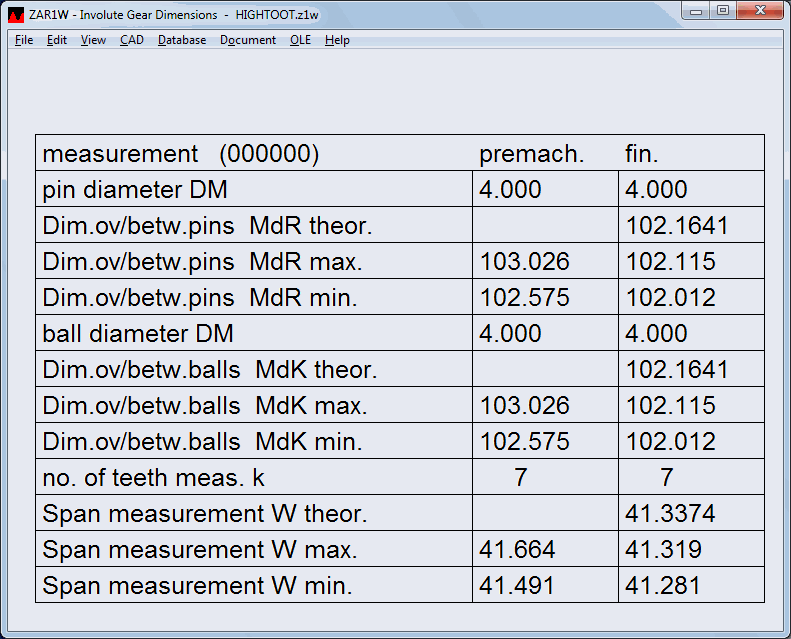
Task: Open the Edit menu
Action: tap(57, 40)
